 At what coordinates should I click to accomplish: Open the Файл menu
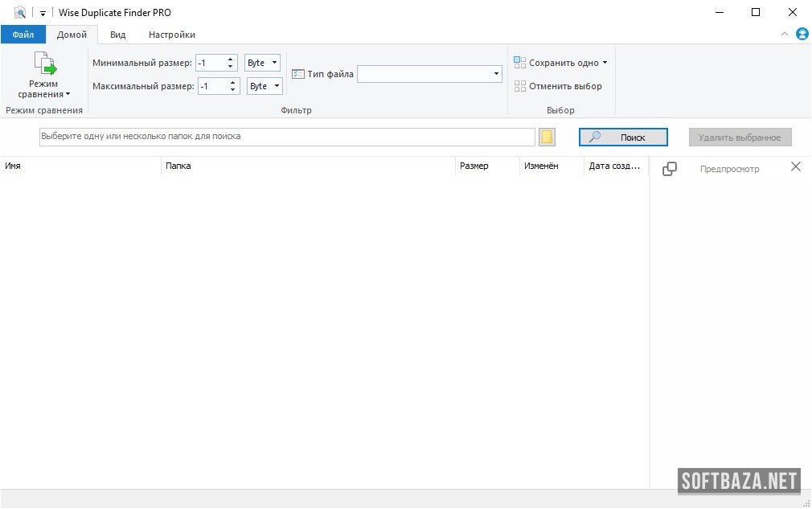pyautogui.click(x=23, y=35)
